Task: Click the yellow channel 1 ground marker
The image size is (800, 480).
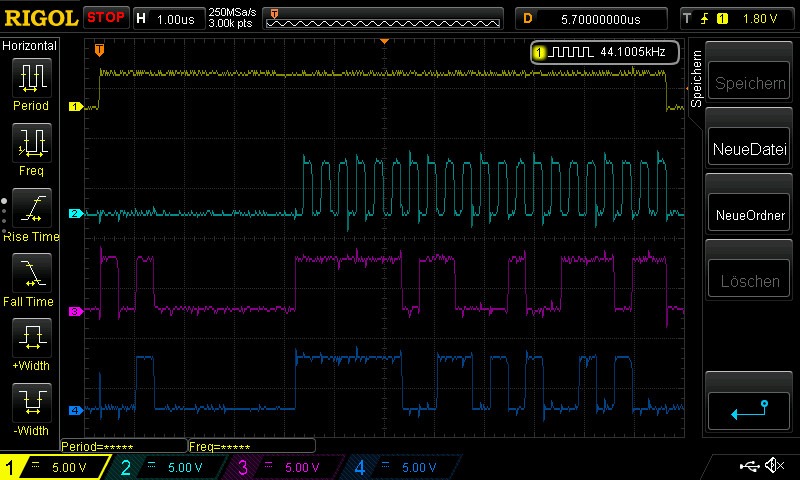Action: point(76,107)
